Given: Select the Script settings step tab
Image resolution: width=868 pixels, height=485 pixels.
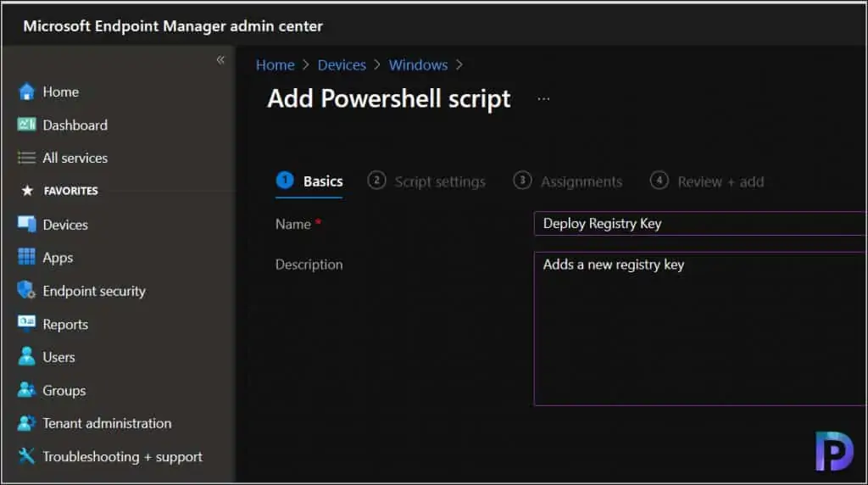Looking at the screenshot, I should pyautogui.click(x=426, y=181).
